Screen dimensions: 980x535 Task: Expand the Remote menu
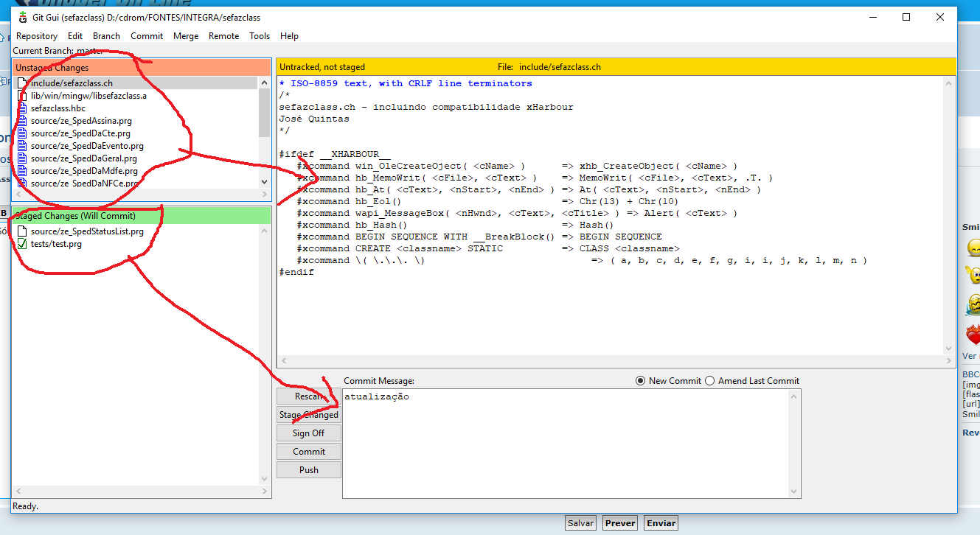(x=223, y=36)
